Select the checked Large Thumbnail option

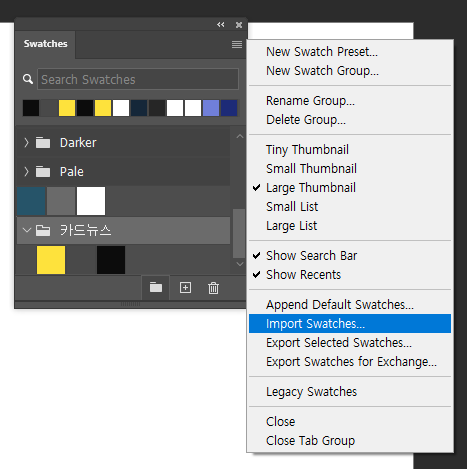click(311, 188)
